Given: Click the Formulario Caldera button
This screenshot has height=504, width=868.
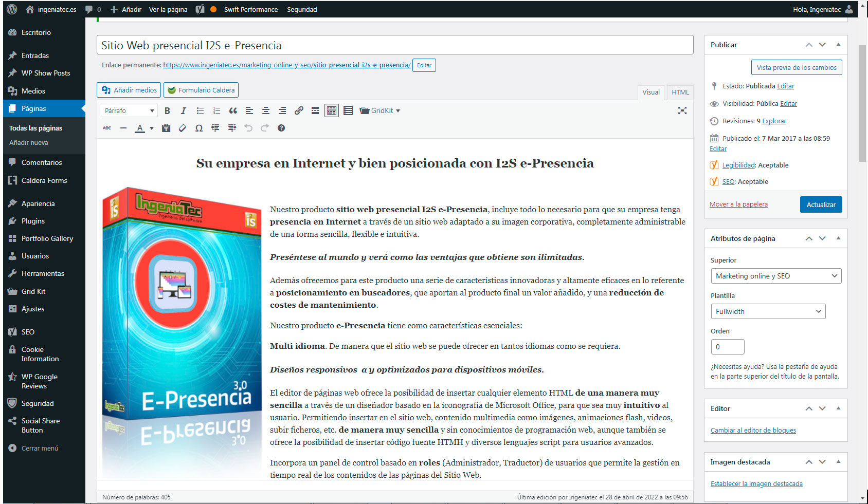Looking at the screenshot, I should (201, 90).
